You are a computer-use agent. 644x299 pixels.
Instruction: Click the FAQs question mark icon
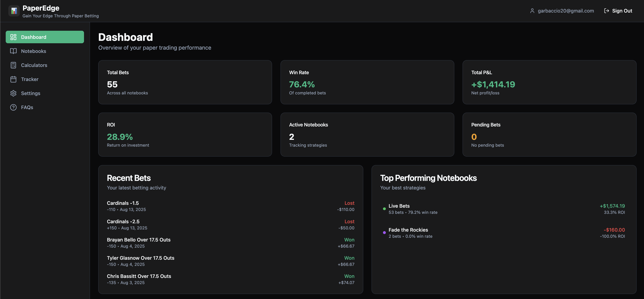(13, 107)
